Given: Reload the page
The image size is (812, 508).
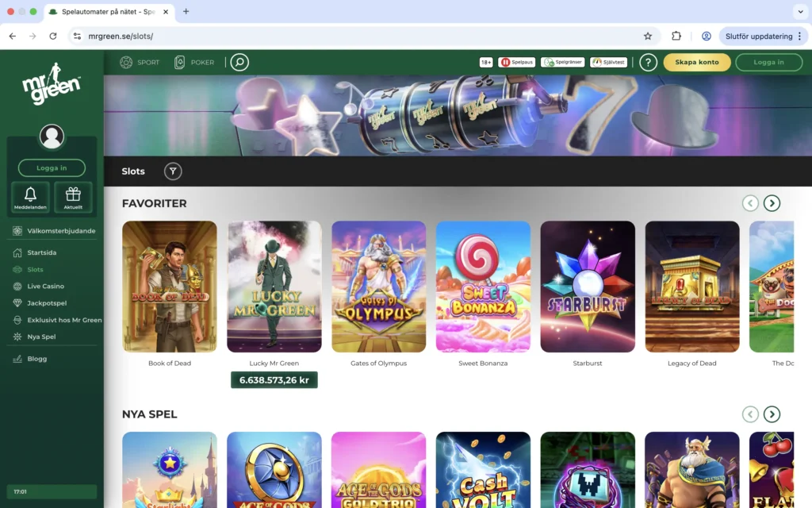Looking at the screenshot, I should [x=53, y=37].
